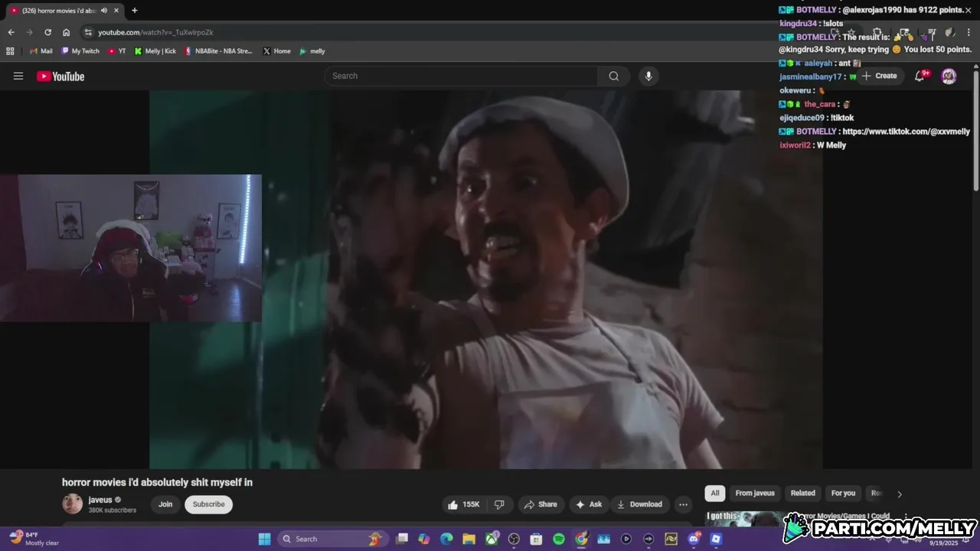Show more filter chips with right arrow
The height and width of the screenshot is (551, 980).
point(900,494)
